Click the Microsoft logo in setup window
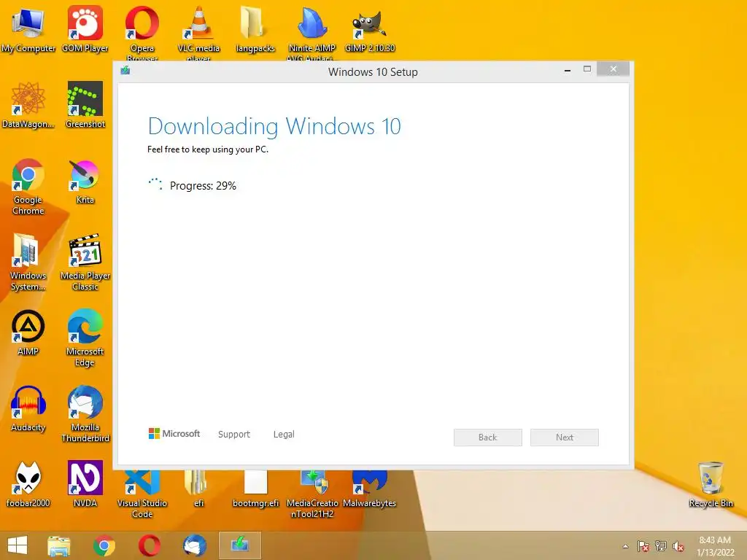Viewport: 747px width, 560px height. point(174,434)
